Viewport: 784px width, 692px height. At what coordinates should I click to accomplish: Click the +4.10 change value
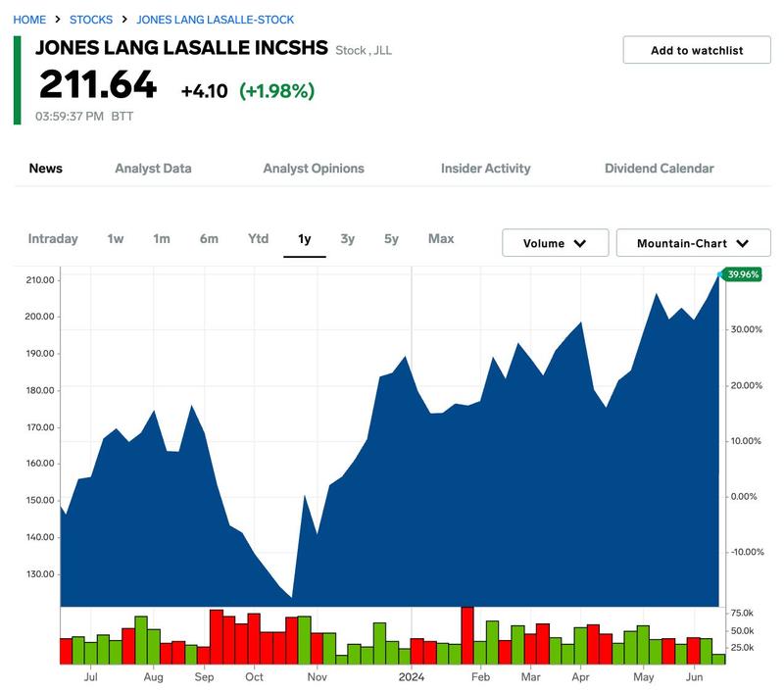click(x=204, y=91)
